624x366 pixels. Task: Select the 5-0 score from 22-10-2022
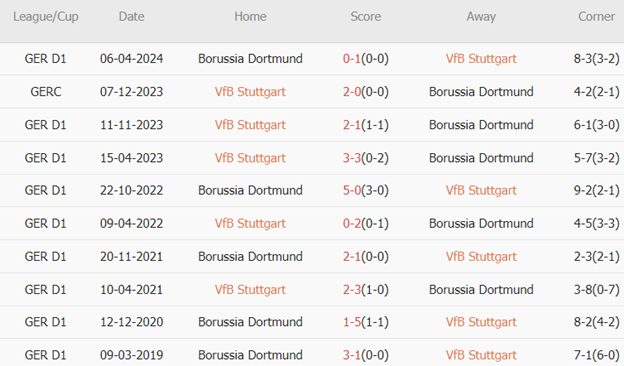click(352, 190)
